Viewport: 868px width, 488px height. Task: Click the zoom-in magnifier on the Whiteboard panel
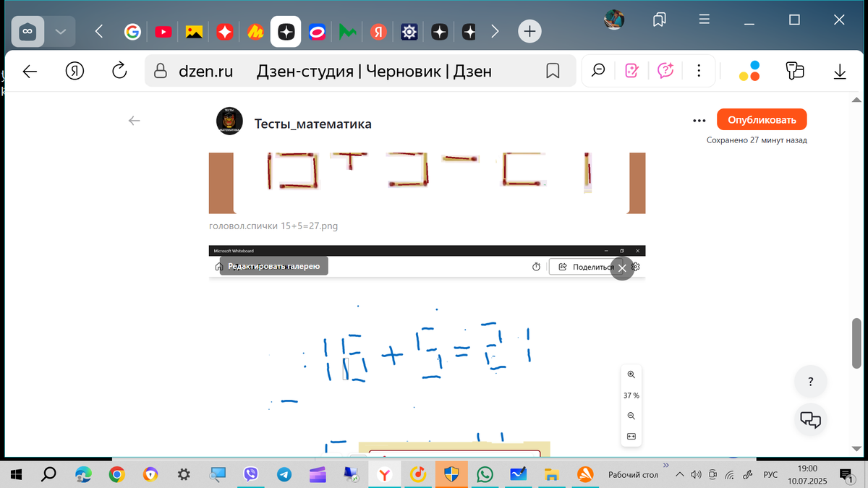tap(631, 374)
